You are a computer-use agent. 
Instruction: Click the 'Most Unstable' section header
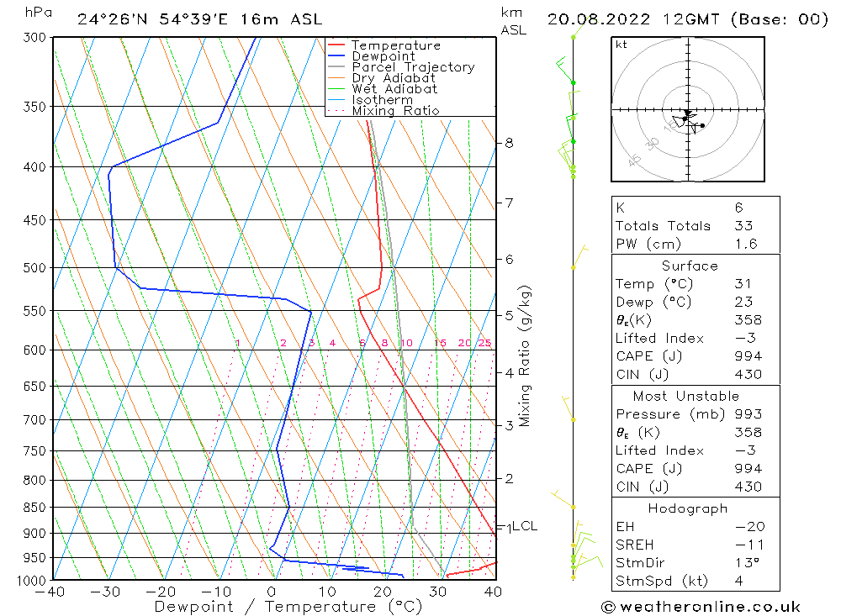click(x=686, y=396)
